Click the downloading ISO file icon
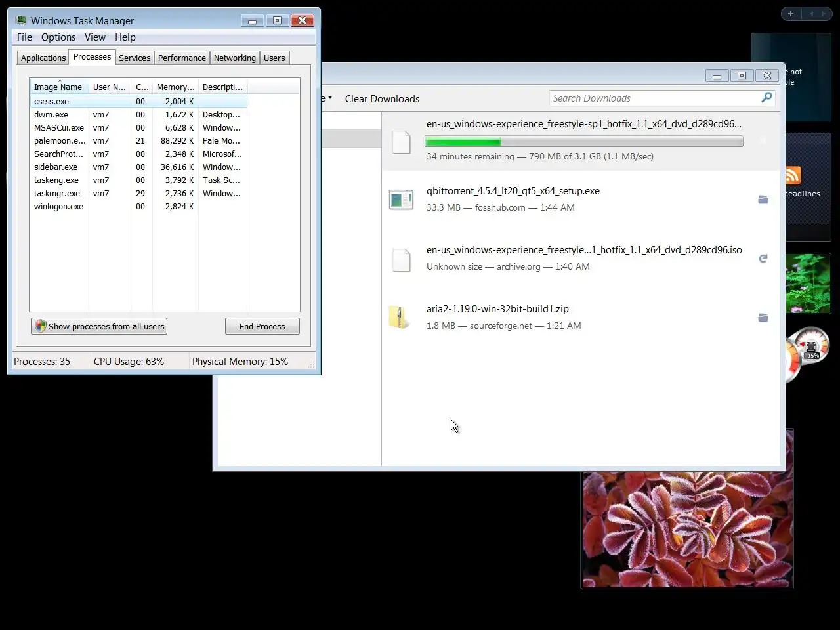840x630 pixels. pyautogui.click(x=401, y=142)
